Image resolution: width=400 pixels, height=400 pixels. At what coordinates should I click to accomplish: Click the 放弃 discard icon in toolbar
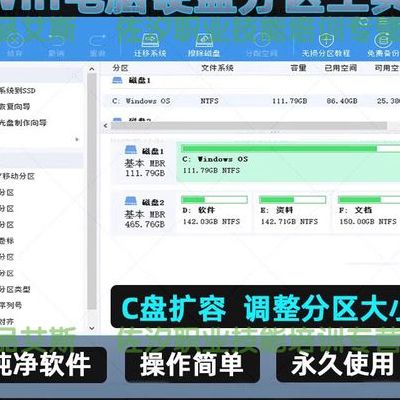(x=14, y=41)
